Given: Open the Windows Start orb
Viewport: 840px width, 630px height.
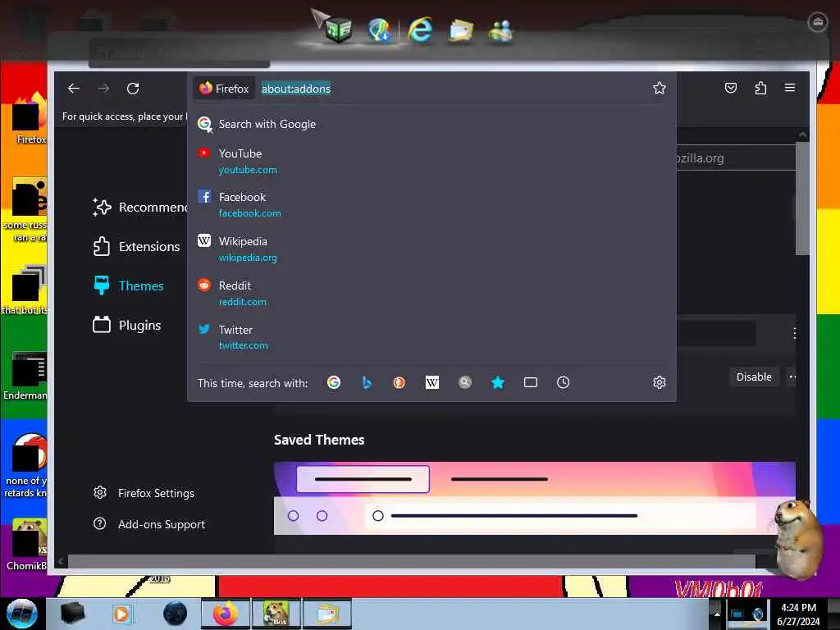Looking at the screenshot, I should coord(22,614).
